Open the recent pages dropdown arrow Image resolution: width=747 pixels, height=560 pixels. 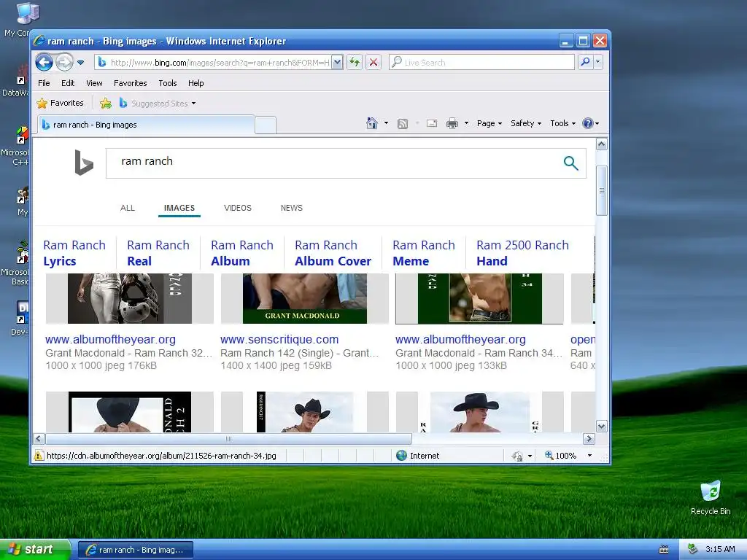coord(80,63)
